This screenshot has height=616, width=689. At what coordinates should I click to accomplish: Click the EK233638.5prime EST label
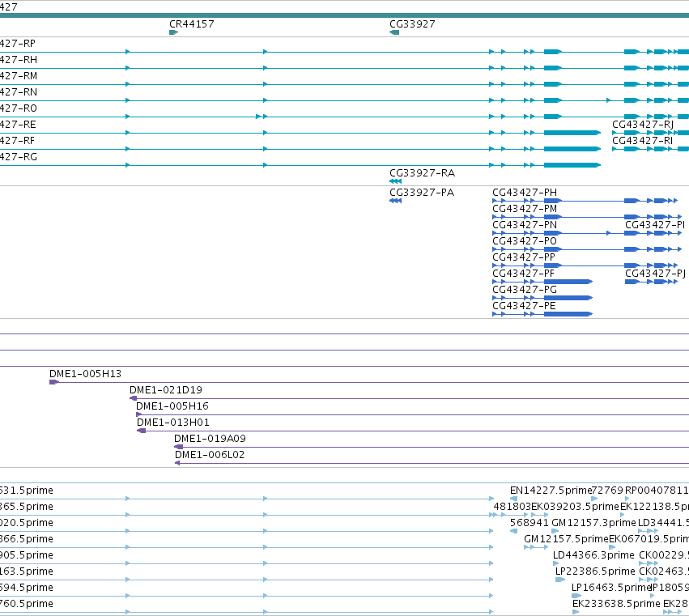coord(616,604)
